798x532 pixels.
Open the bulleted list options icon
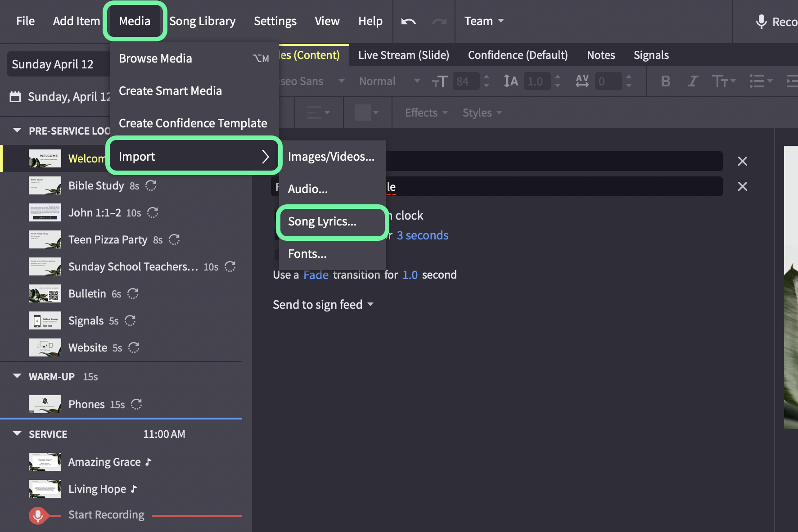point(761,81)
